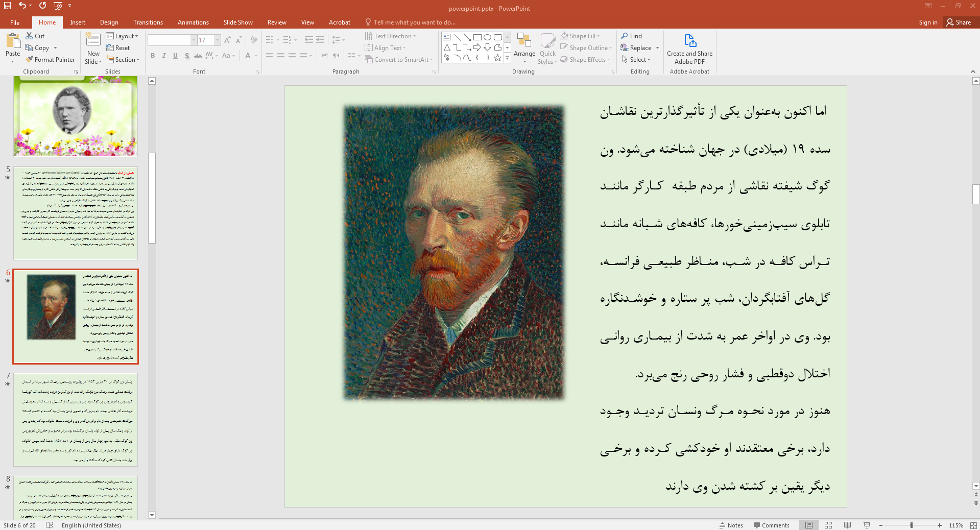
Task: Select slide 5 thumbnail
Action: click(76, 213)
